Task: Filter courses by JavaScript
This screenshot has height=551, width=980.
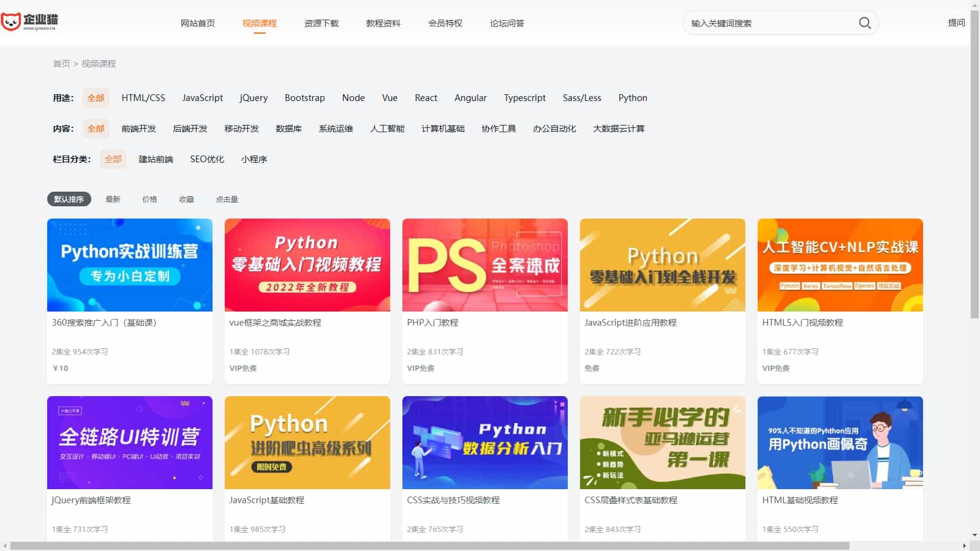Action: [x=202, y=98]
